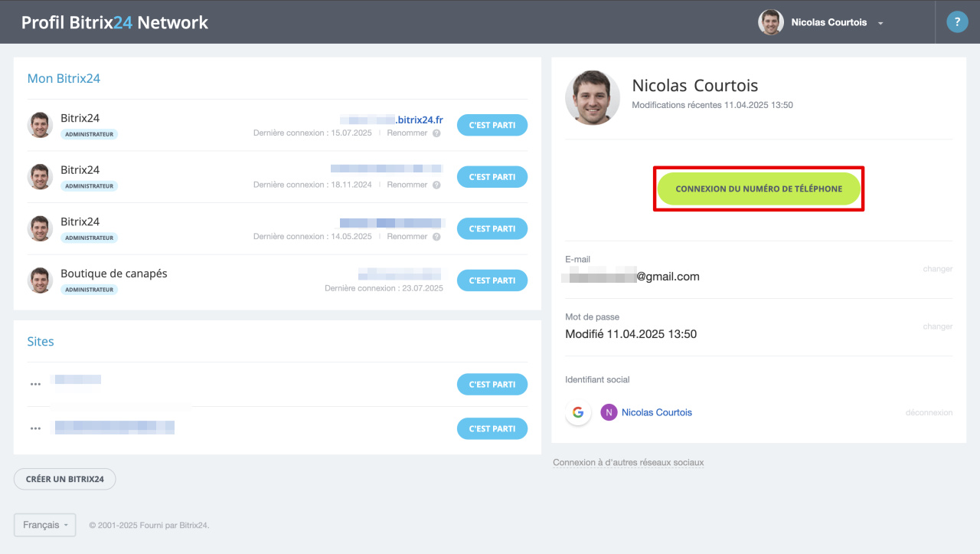The width and height of the screenshot is (980, 554).
Task: Click the Mon Bitrix24 section heading
Action: pyautogui.click(x=64, y=78)
